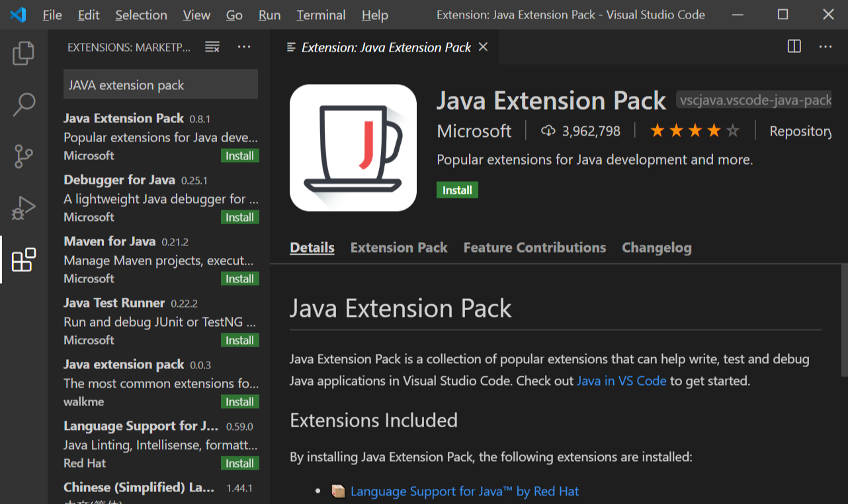
Task: Click the Extensions: Marketplace panel title
Action: (129, 47)
